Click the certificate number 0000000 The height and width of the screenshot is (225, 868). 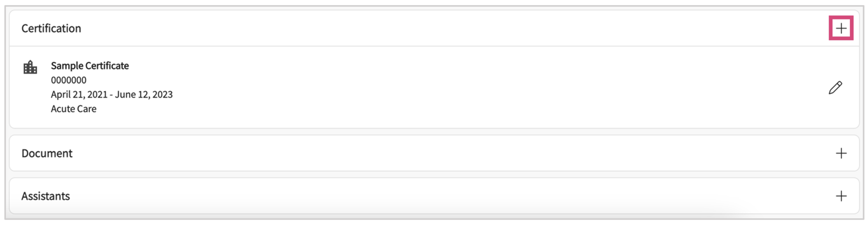pos(69,80)
